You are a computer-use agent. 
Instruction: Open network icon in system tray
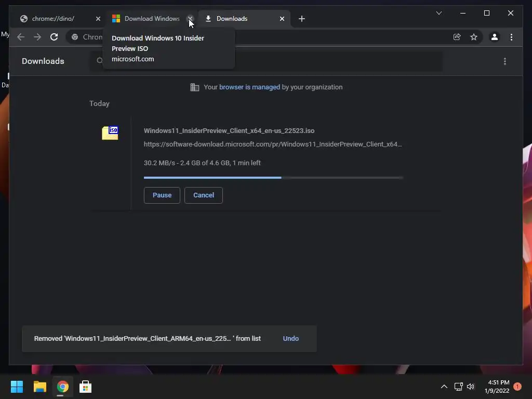(x=458, y=387)
